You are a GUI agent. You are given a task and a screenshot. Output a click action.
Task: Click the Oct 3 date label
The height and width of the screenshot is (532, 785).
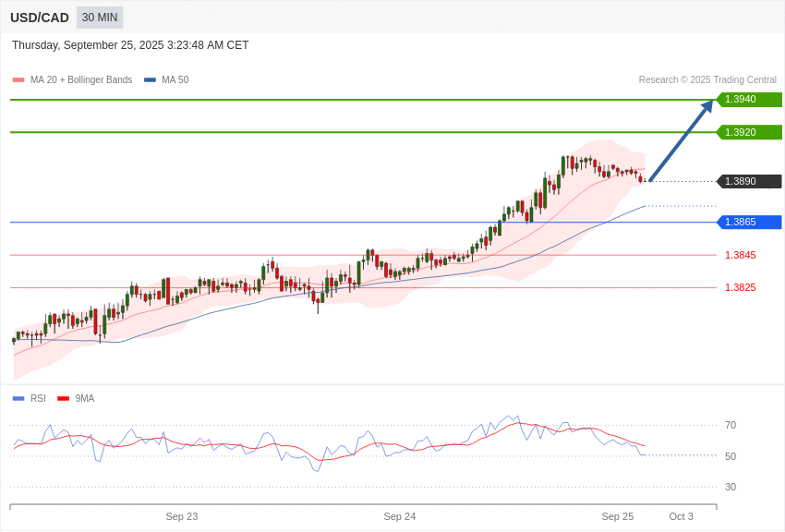point(681,516)
